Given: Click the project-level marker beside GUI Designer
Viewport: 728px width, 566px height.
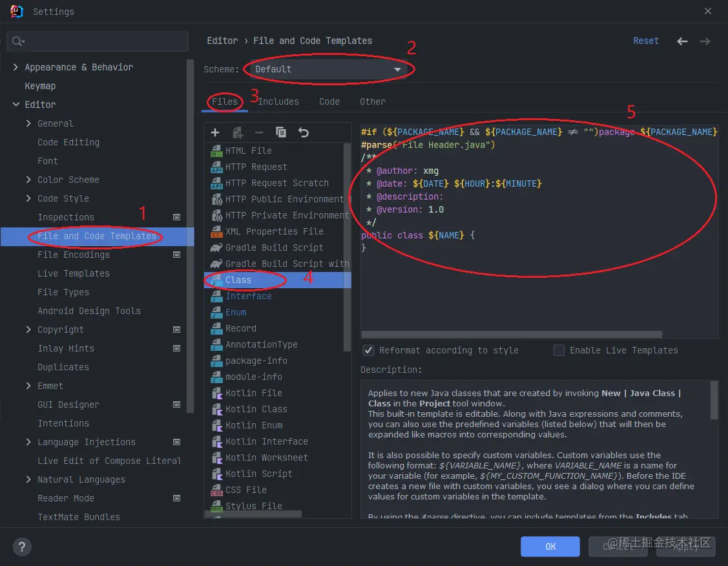Looking at the screenshot, I should coord(176,404).
